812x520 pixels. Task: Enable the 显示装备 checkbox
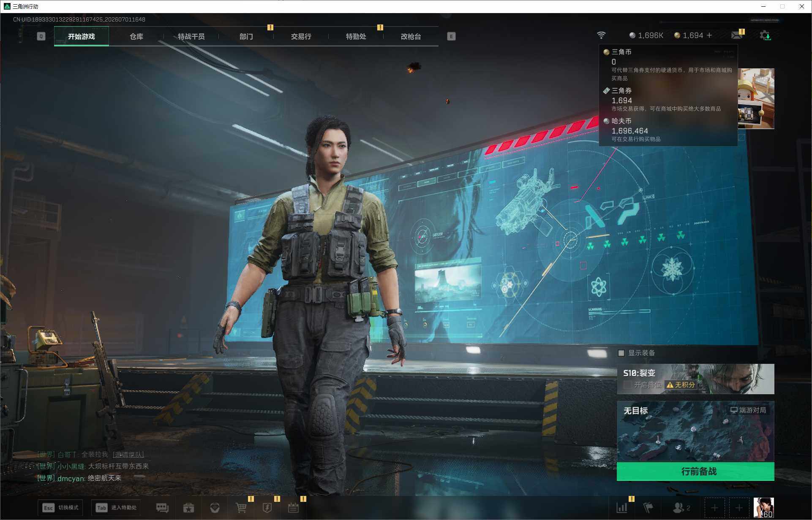pyautogui.click(x=621, y=353)
